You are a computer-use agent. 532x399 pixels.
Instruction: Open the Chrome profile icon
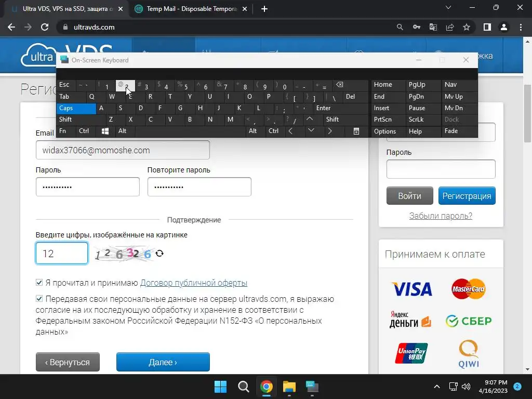pos(504,27)
